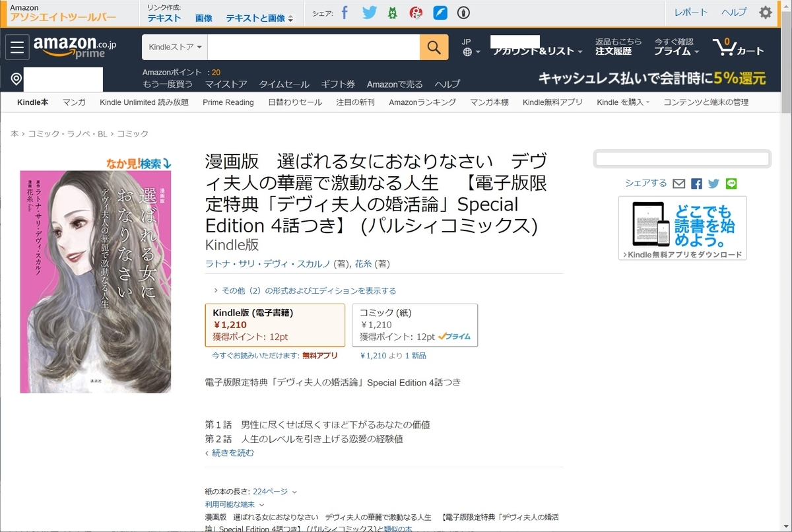Open the マンガ tab
Screen dimensions: 792x532
[x=74, y=102]
